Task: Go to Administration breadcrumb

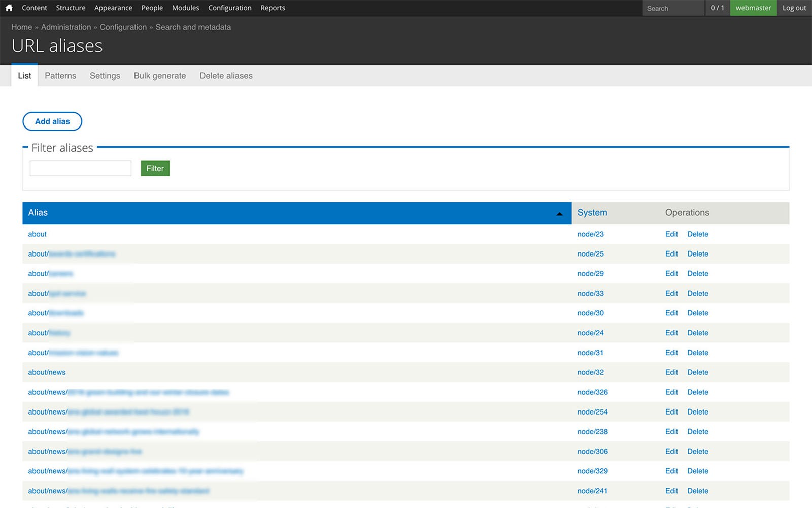Action: 66,27
